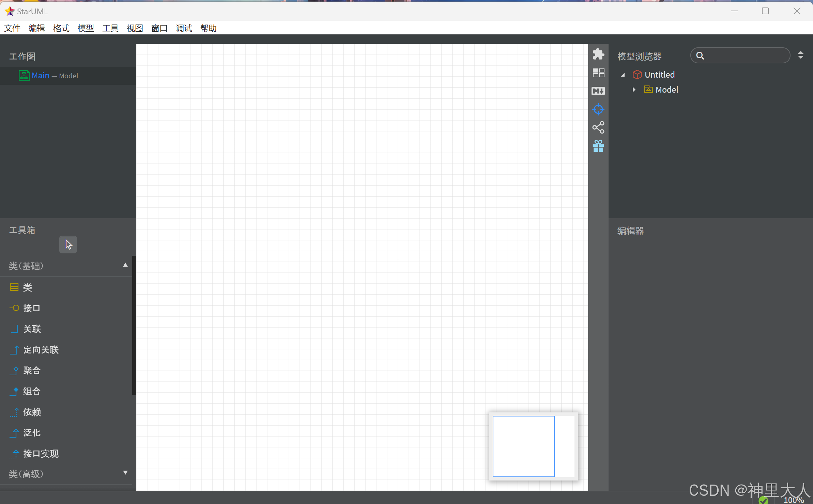Open the Markdown documentation icon
This screenshot has height=504, width=813.
pos(598,91)
